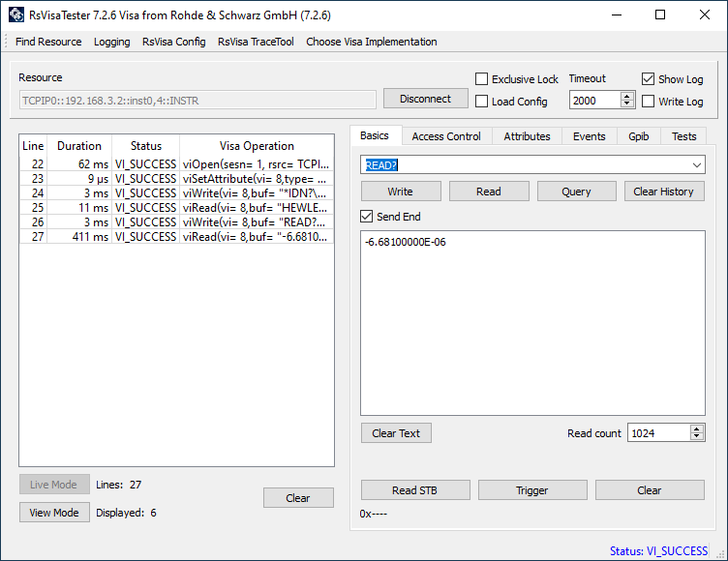The image size is (728, 561).
Task: Switch to the Gpib tab
Action: coord(638,136)
